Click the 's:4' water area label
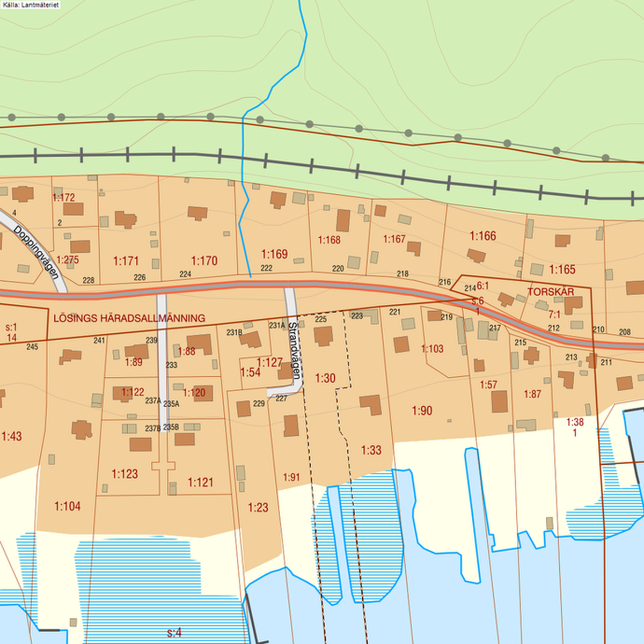 (174, 633)
